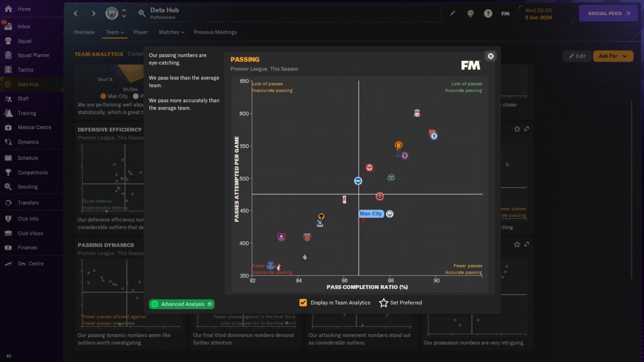Toggle Advanced Analysis on the passing panel

click(182, 304)
